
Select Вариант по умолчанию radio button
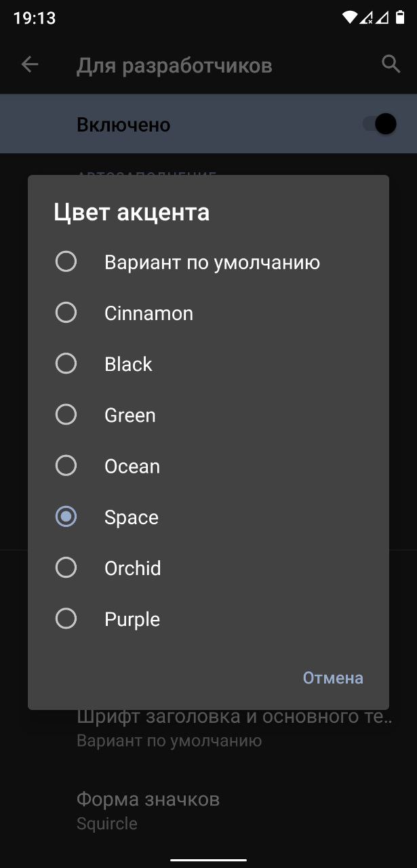tap(66, 261)
